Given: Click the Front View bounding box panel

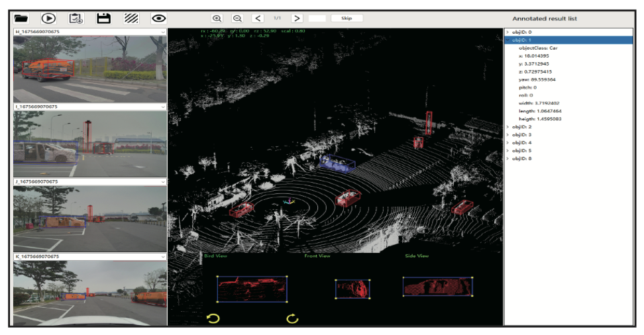Looking at the screenshot, I should coord(352,289).
